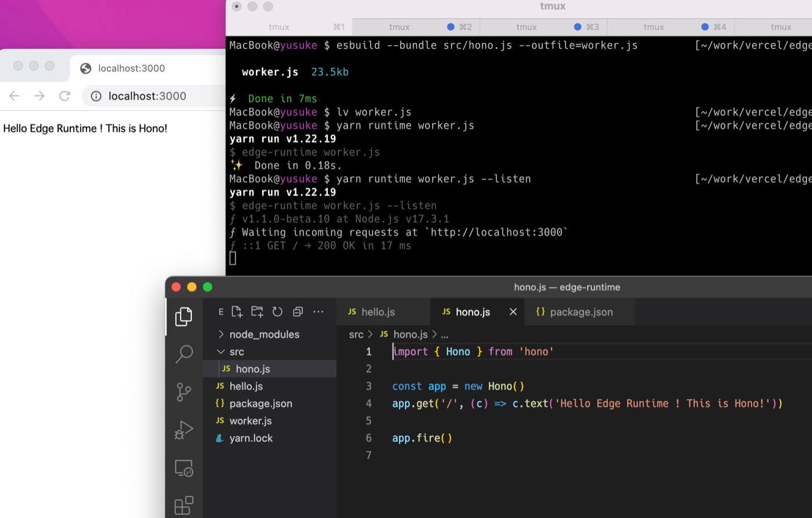Click the localhost:3000 browser tab
The image size is (812, 518).
(x=132, y=68)
